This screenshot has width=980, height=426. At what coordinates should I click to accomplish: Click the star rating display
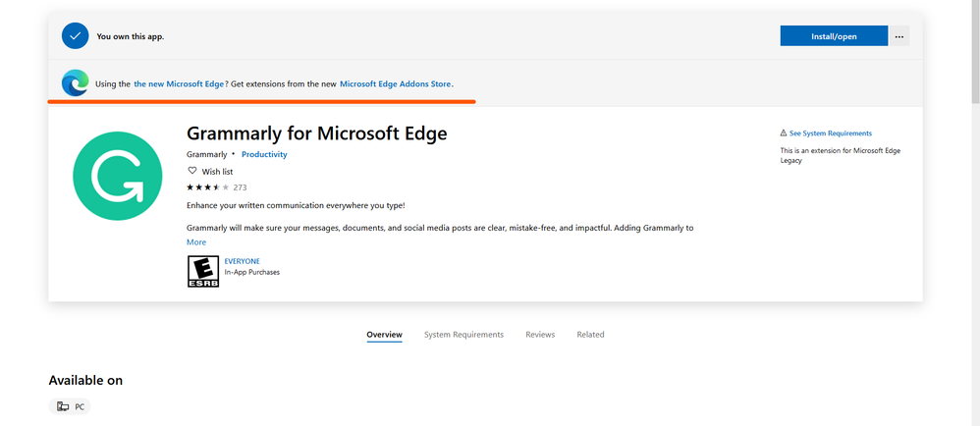click(x=207, y=186)
